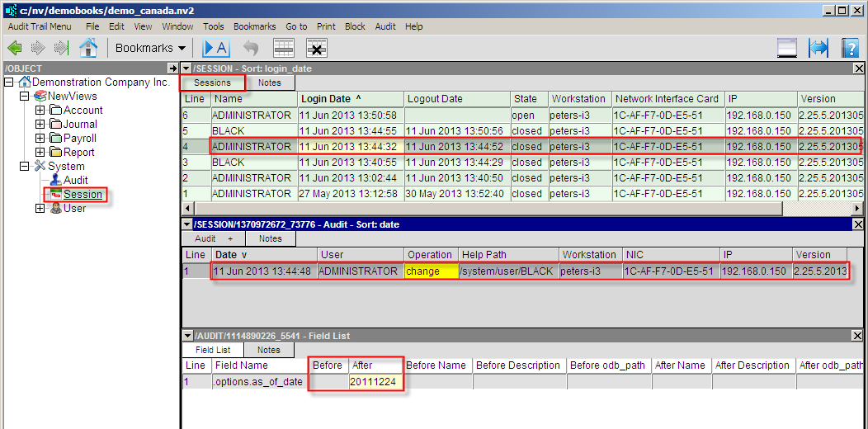Expand the User tree node

pyautogui.click(x=40, y=209)
